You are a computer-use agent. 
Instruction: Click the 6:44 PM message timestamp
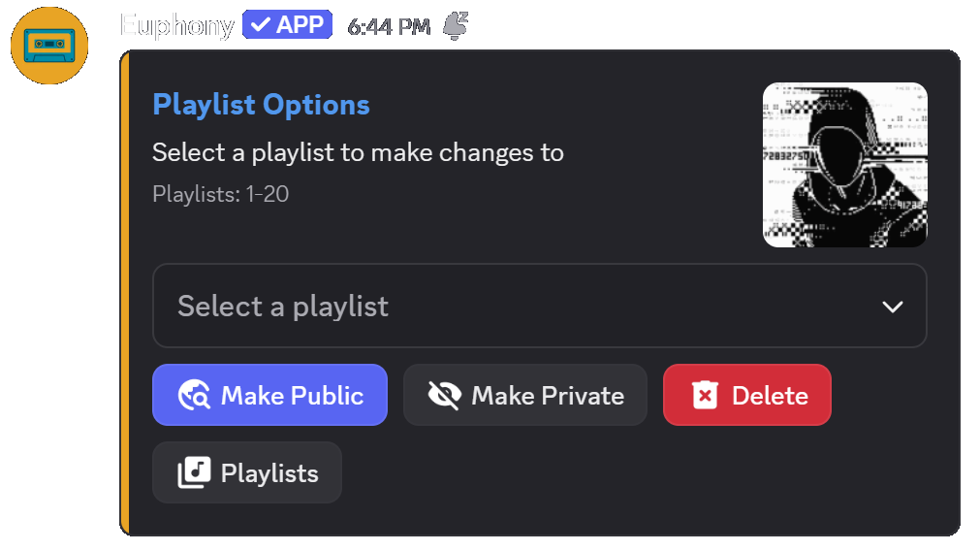coord(389,27)
